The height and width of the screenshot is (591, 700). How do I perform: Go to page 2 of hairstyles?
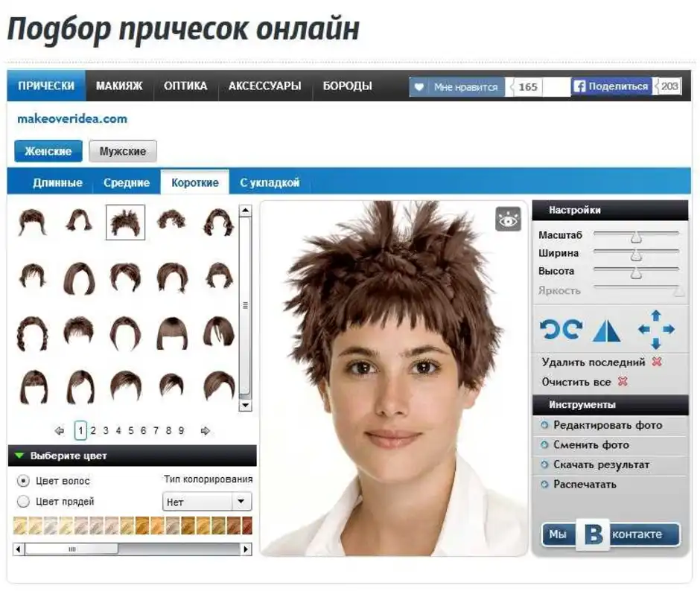[93, 431]
